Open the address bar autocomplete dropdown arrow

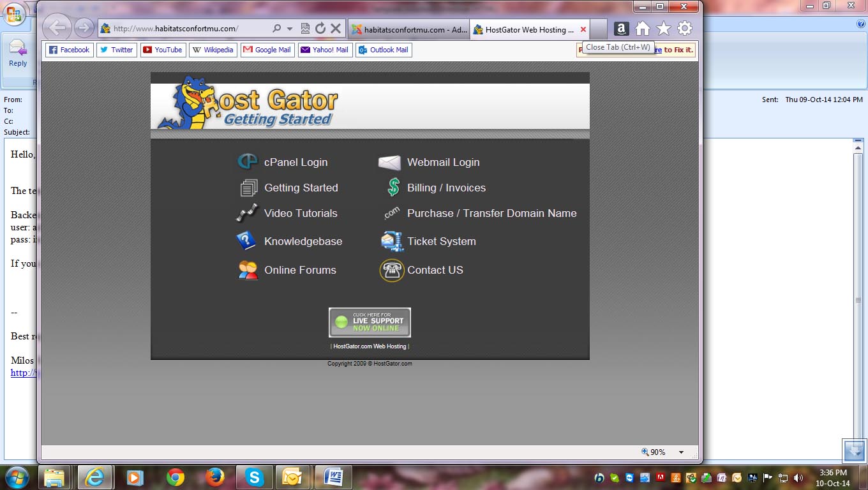[x=290, y=29]
